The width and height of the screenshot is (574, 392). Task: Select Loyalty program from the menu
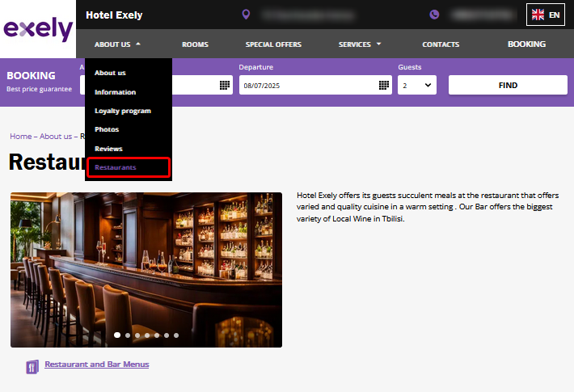click(x=123, y=111)
